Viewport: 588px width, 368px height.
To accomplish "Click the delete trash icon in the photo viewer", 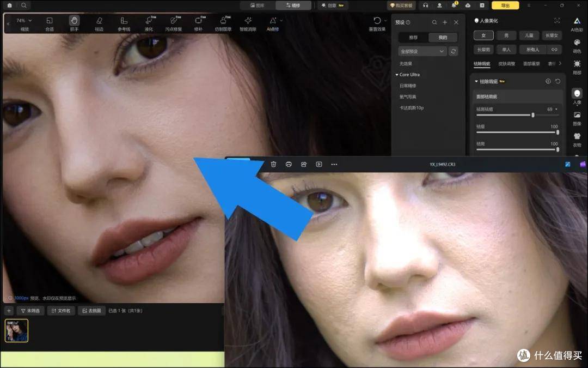I will tap(274, 164).
